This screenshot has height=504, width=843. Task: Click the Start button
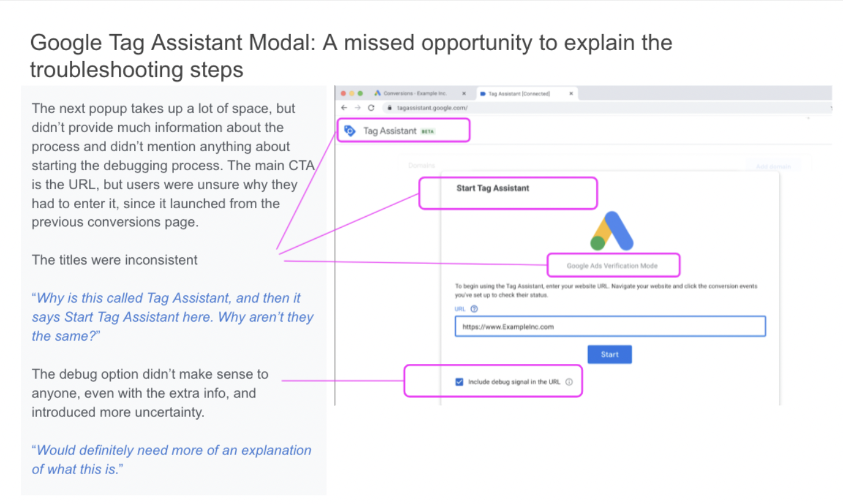click(x=610, y=354)
